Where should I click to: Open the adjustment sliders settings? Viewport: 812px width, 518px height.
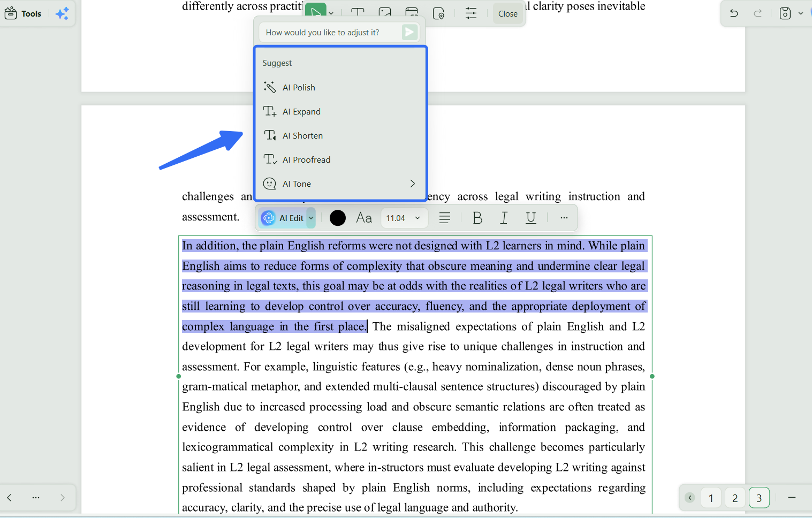pyautogui.click(x=471, y=13)
